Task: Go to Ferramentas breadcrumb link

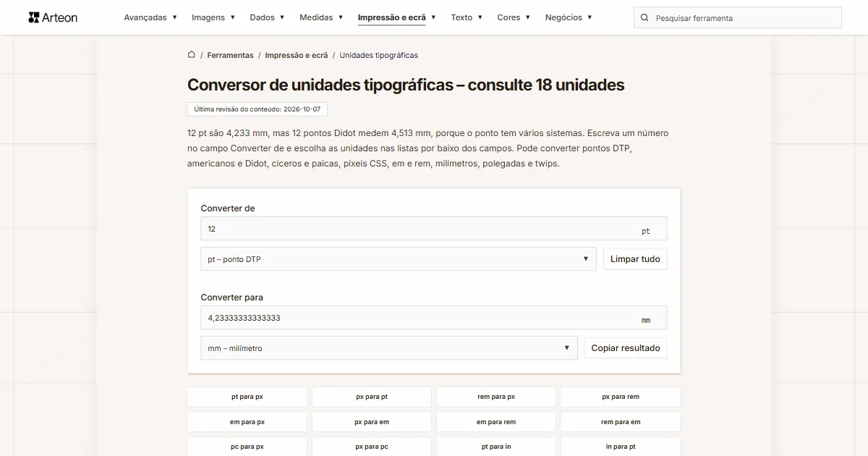Action: pos(230,55)
